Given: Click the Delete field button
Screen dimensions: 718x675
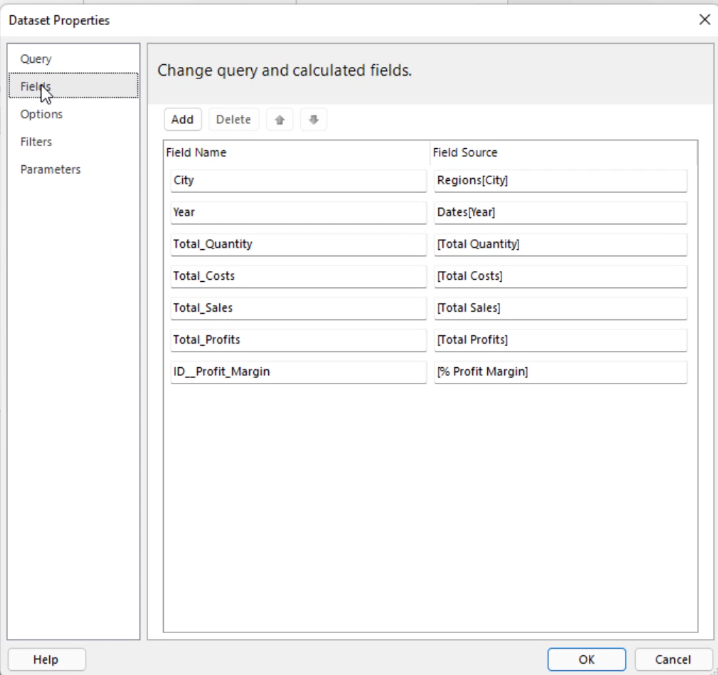Looking at the screenshot, I should point(234,120).
